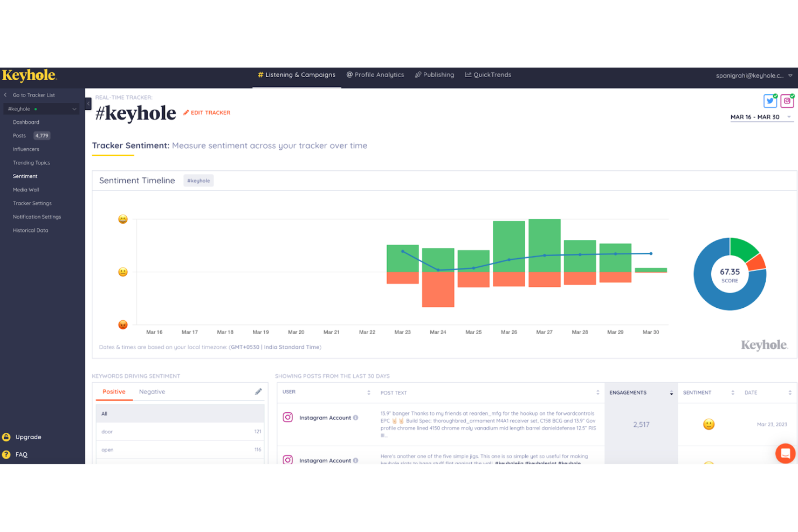Image resolution: width=798 pixels, height=532 pixels.
Task: Open the Profile Analytics tab
Action: pos(375,75)
